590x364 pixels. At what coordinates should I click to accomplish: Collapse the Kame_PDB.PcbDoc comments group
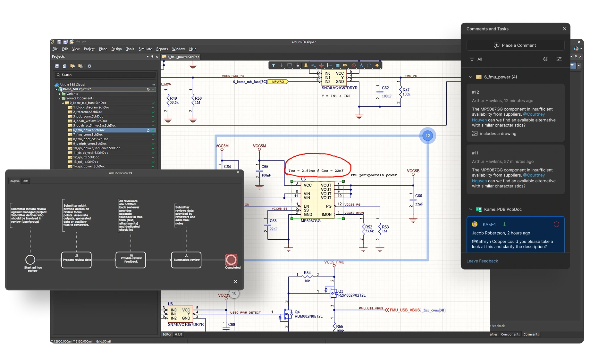tap(470, 209)
